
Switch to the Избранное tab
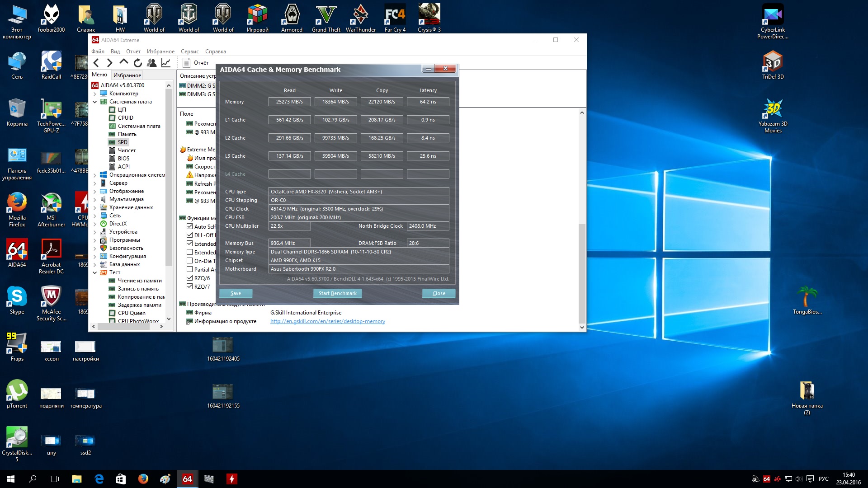(127, 75)
